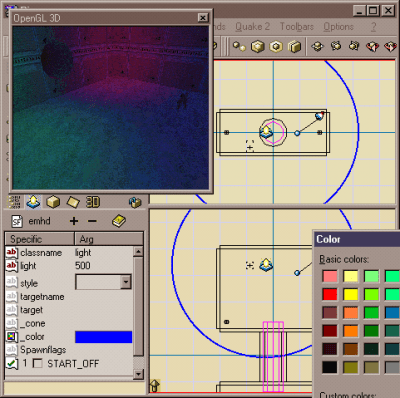The width and height of the screenshot is (400, 398).
Task: Click the emhd label text
Action: [39, 221]
